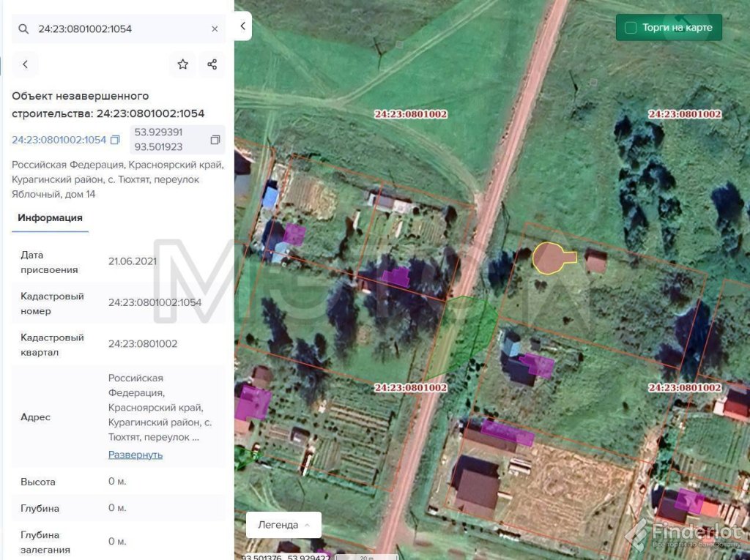Click the cadastral number link in blue

point(59,140)
